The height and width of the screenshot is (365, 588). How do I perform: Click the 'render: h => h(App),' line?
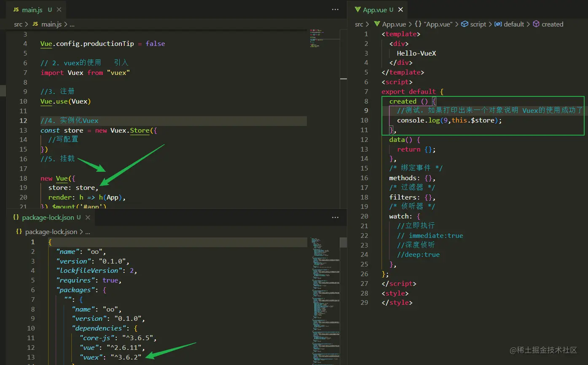coord(87,197)
